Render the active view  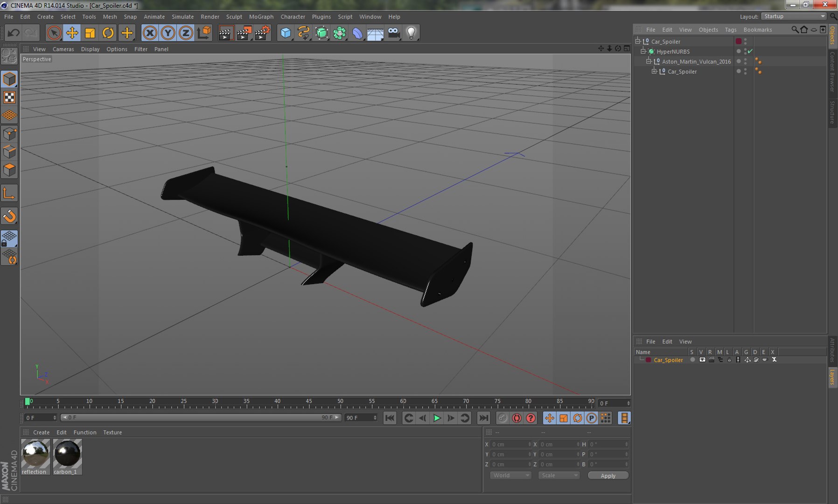226,33
